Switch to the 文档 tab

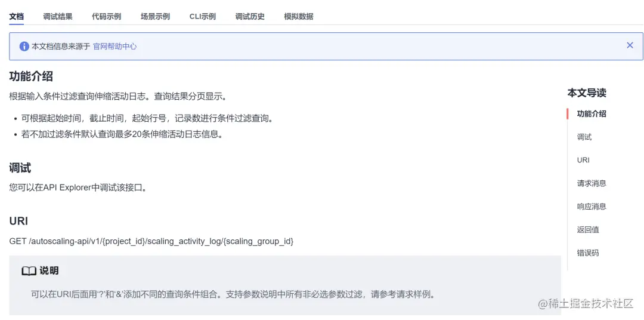click(x=17, y=17)
